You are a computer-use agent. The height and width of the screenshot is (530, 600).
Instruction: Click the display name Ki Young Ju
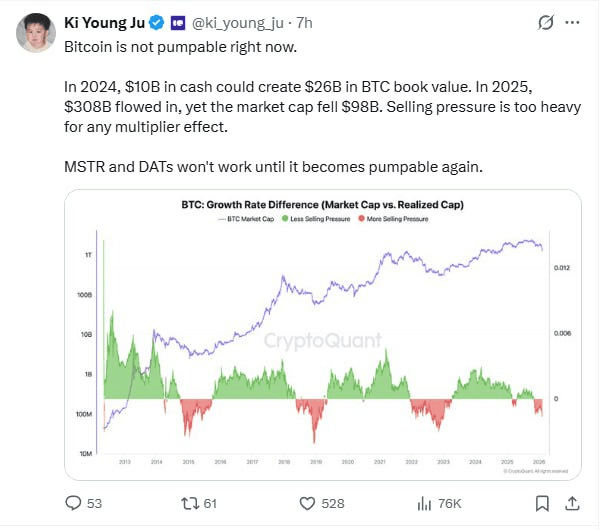pos(105,22)
